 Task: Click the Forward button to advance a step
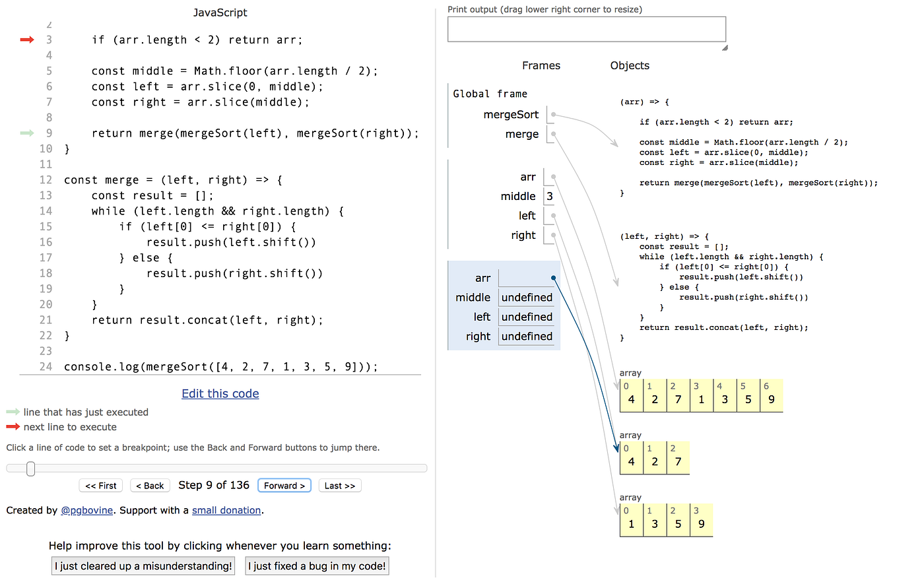(x=284, y=485)
